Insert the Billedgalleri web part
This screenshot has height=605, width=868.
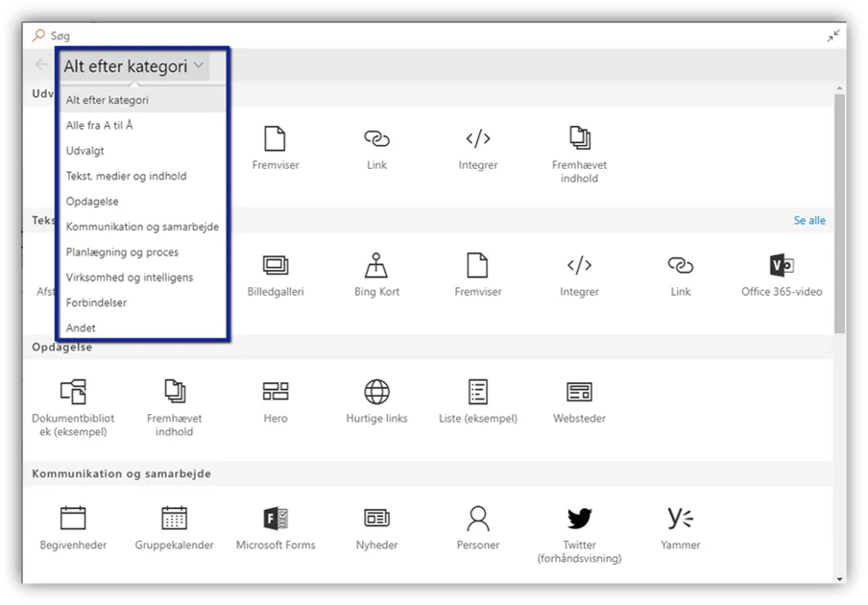point(276,275)
